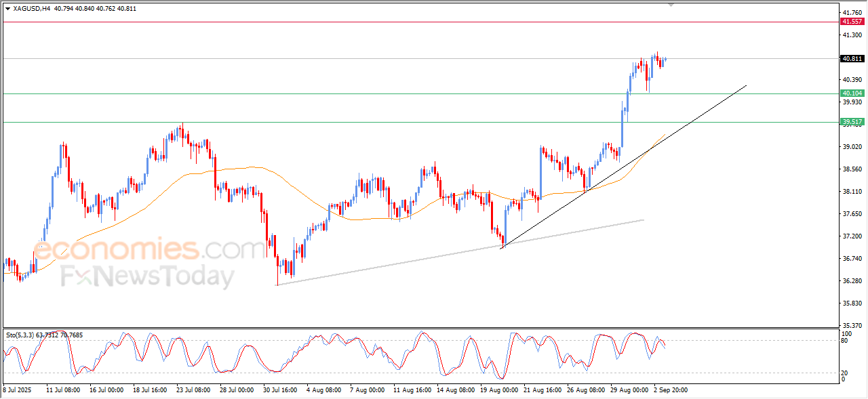868x399 pixels.
Task: Click the 16 Jul 00:00 time label
Action: pyautogui.click(x=106, y=390)
